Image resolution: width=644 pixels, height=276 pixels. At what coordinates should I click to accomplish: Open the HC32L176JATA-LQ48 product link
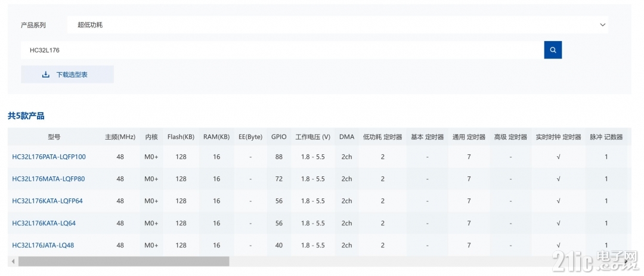(x=43, y=245)
